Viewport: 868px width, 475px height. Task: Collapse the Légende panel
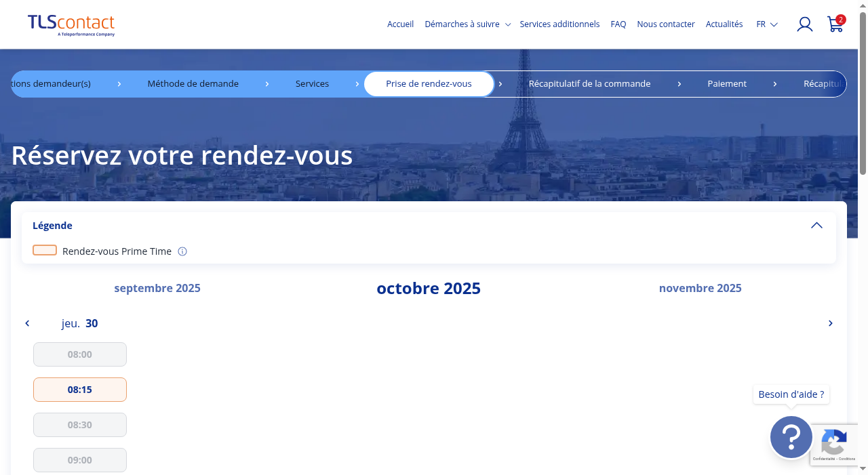[x=816, y=226]
